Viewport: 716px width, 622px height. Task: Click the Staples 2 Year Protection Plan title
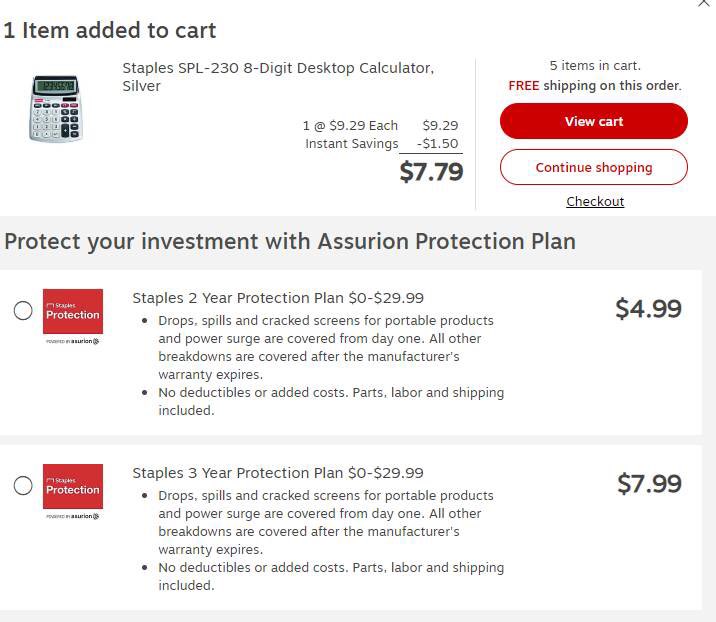click(278, 298)
